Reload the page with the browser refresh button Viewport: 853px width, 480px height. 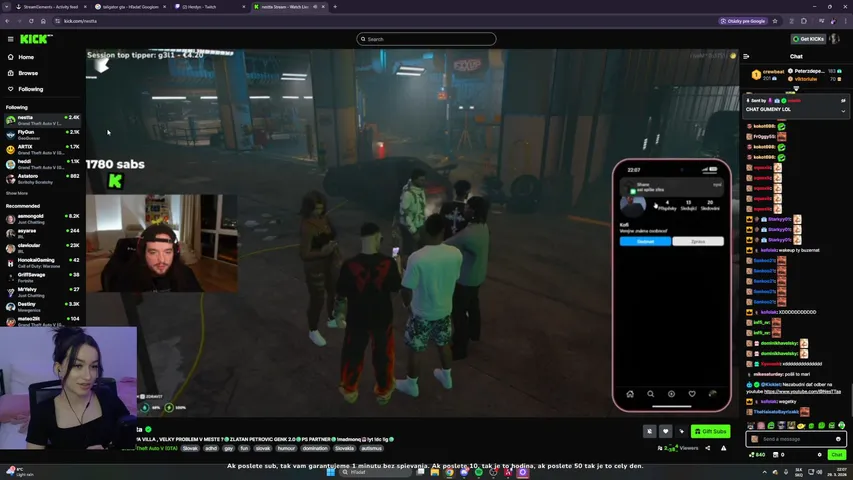pos(31,21)
